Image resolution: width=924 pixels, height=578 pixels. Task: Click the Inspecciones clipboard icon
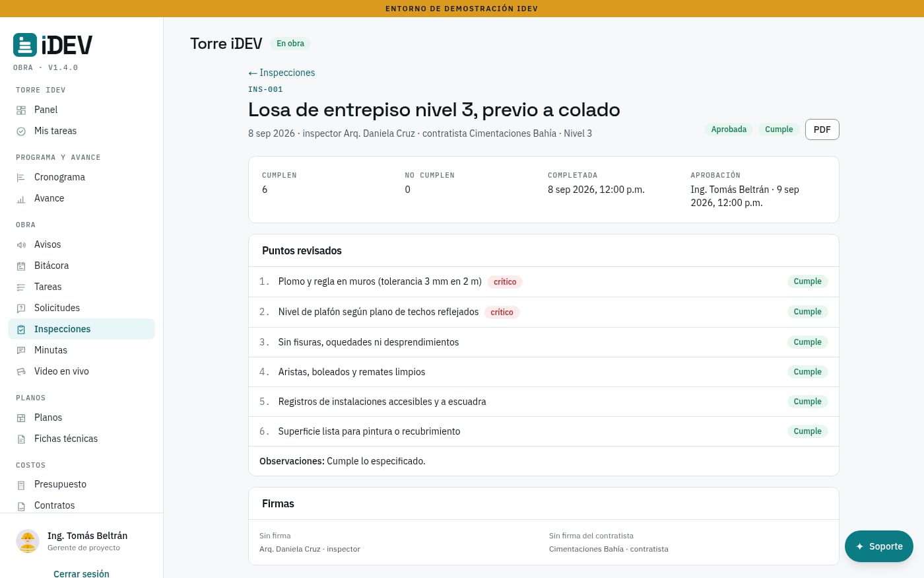coord(21,330)
